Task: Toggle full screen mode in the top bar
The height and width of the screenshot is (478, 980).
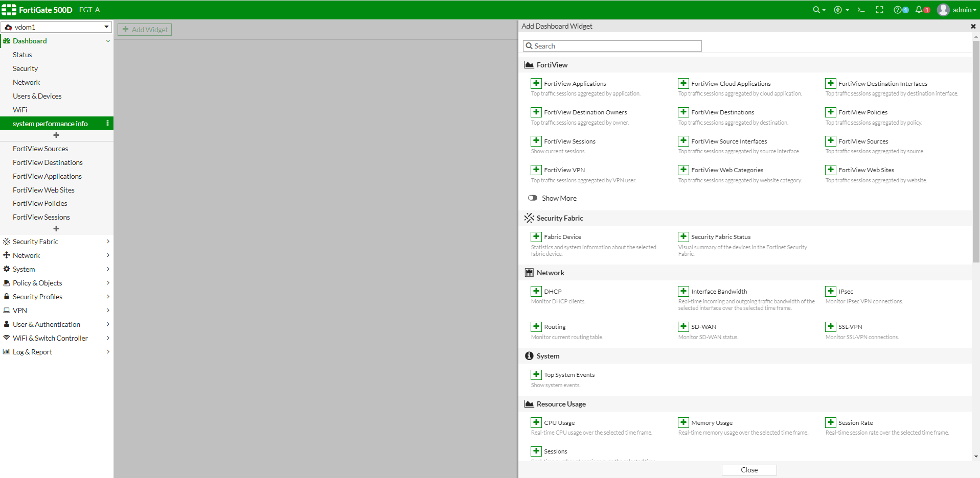Action: click(879, 10)
